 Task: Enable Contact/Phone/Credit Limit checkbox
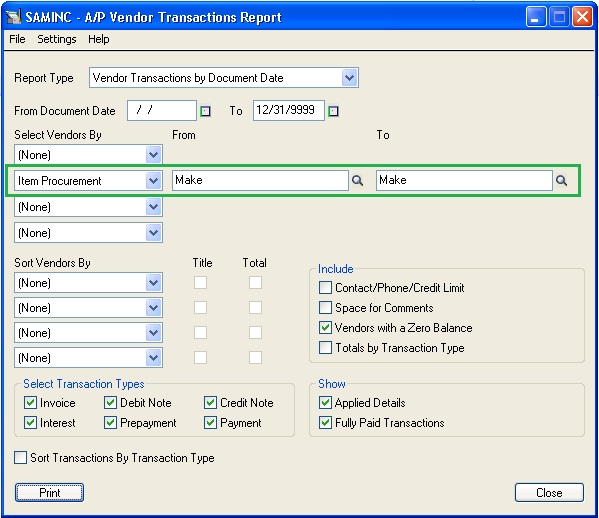(x=325, y=287)
